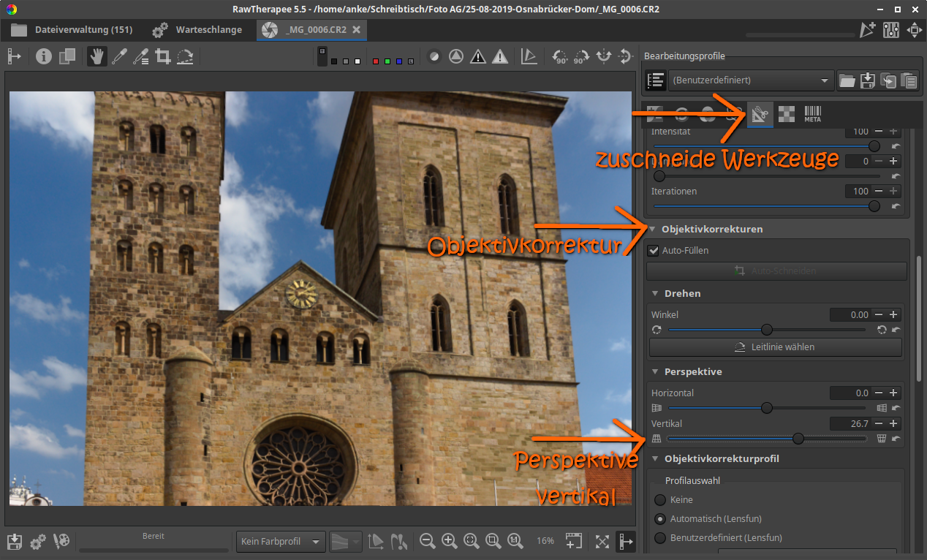
Task: Click the Vertikal perspective slider handle
Action: 798,439
